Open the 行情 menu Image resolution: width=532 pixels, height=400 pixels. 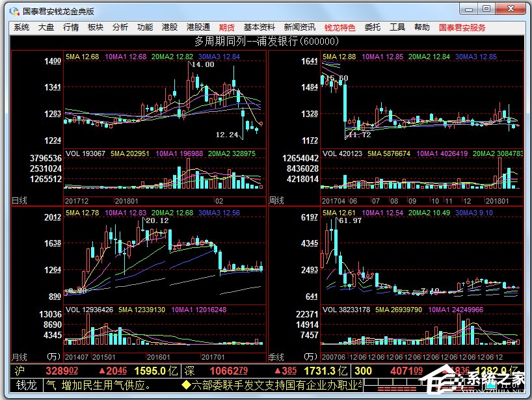[71, 27]
